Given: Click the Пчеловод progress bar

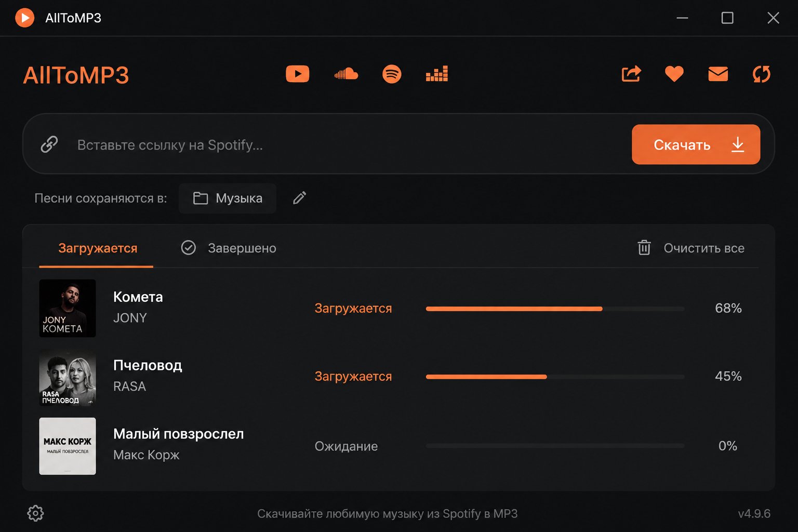Looking at the screenshot, I should [x=555, y=377].
